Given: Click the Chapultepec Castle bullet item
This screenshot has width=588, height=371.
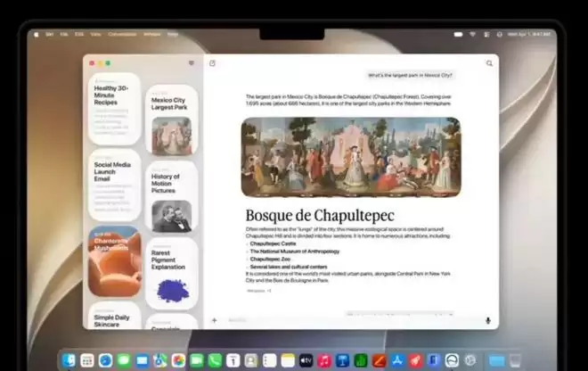Looking at the screenshot, I should pos(273,243).
